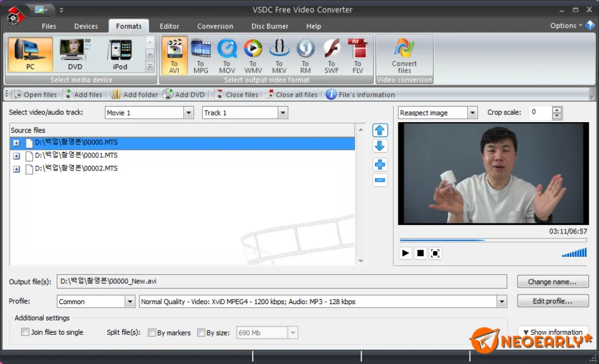Screen dimensions: 599x364
Task: Choose the To MPG output format
Action: [x=201, y=56]
